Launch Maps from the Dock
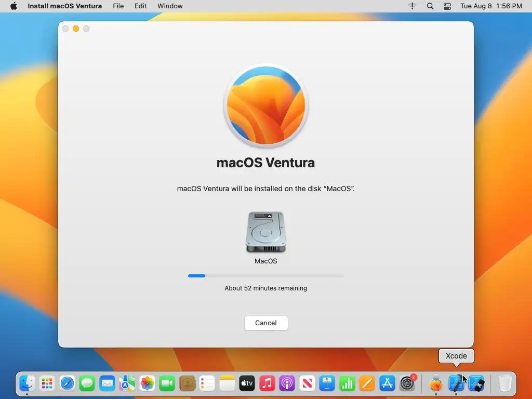532x399 pixels. click(x=127, y=383)
